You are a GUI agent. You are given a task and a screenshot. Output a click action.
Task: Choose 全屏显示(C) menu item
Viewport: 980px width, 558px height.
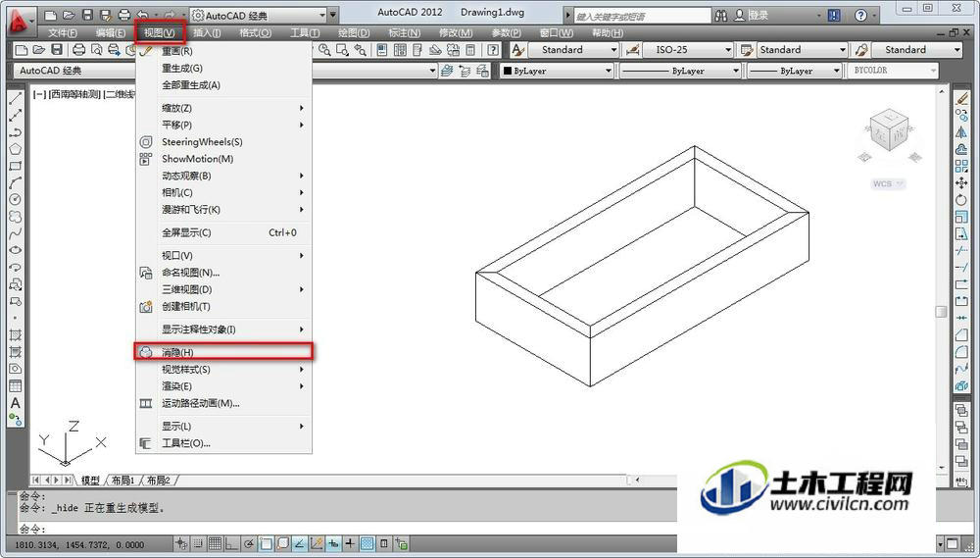(x=223, y=232)
